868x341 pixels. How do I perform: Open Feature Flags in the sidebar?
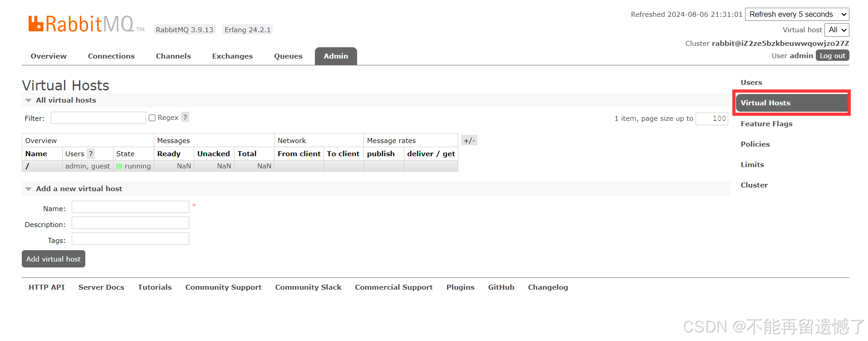[766, 124]
